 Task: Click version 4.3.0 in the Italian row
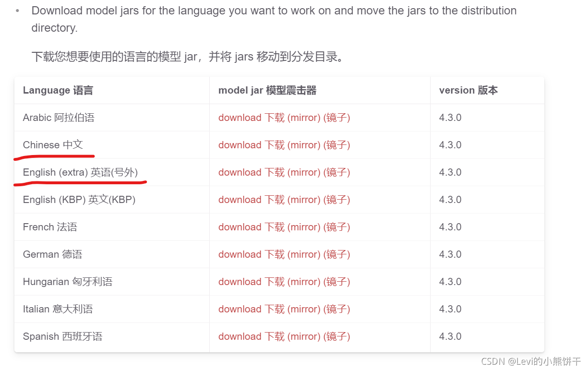(450, 309)
